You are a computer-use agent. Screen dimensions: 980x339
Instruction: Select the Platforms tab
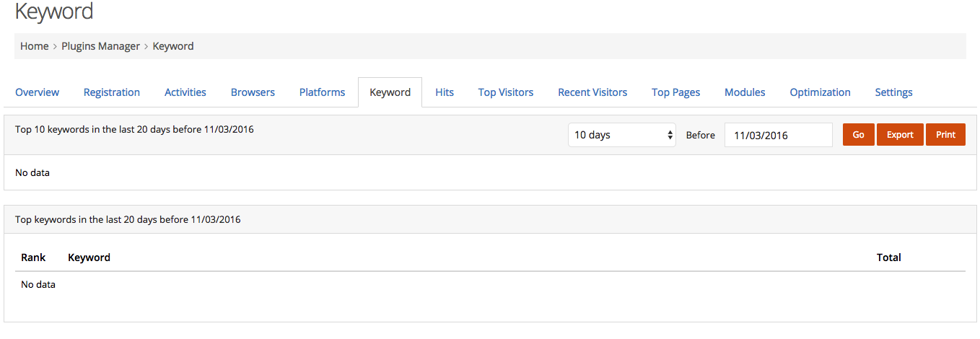pyautogui.click(x=322, y=92)
